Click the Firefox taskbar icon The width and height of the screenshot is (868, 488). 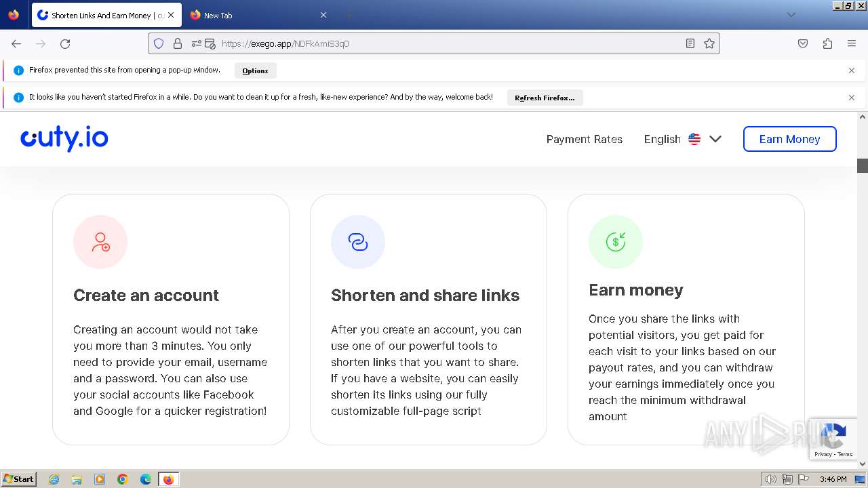click(168, 479)
